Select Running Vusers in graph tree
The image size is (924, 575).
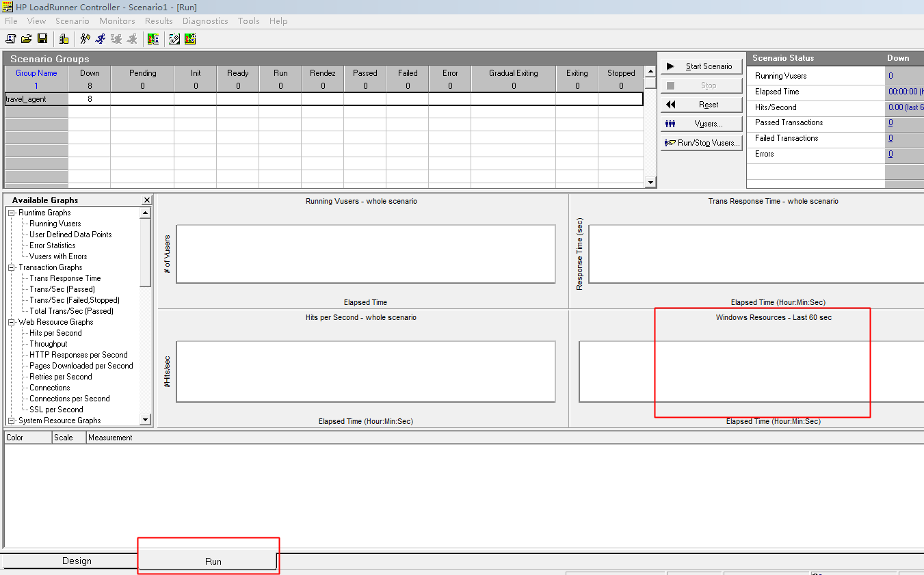click(55, 224)
